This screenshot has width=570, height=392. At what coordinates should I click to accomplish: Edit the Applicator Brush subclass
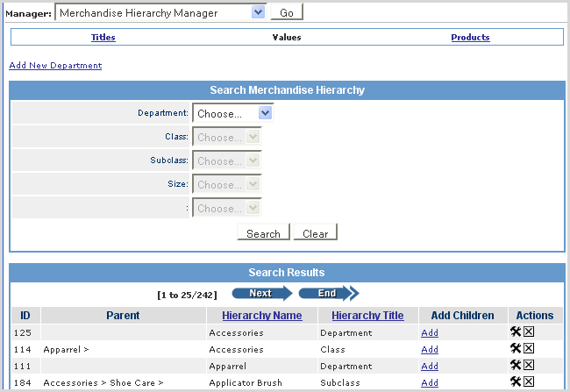(516, 382)
